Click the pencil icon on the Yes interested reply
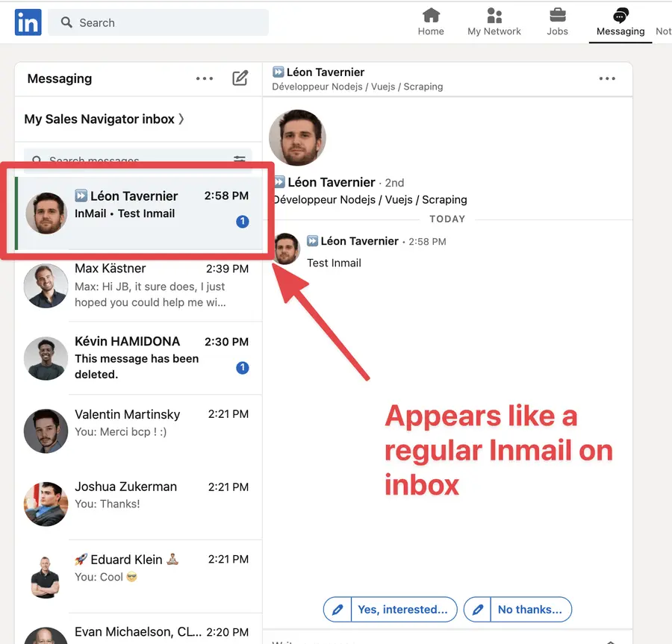The image size is (672, 644). tap(337, 609)
